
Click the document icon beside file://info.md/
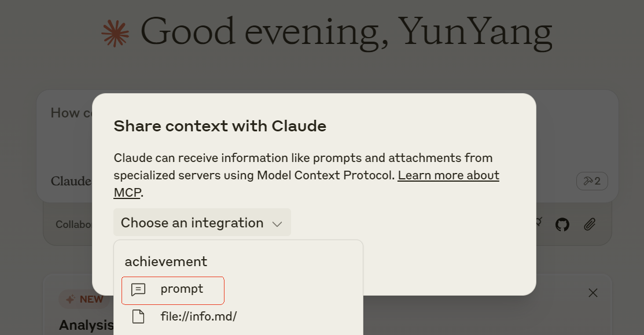pyautogui.click(x=138, y=316)
